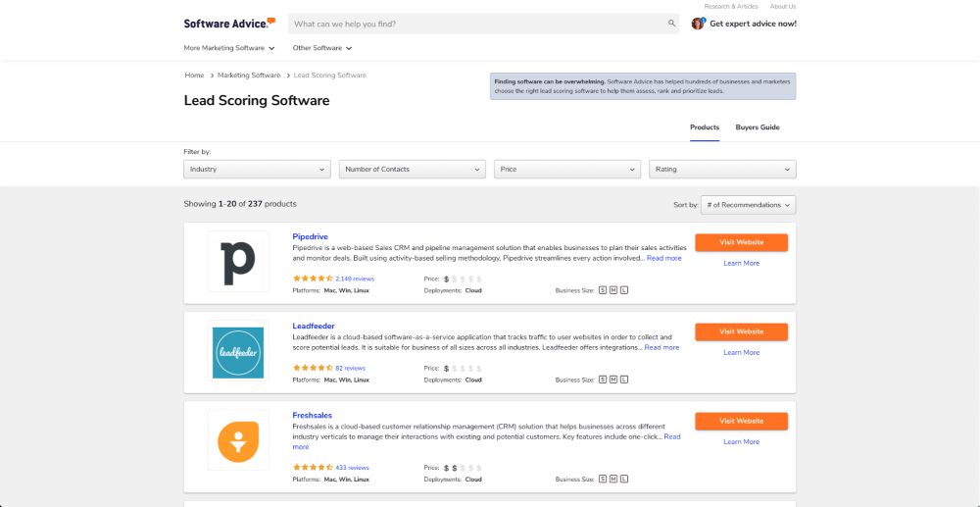Visit Website for Leadfeeder
The image size is (980, 507).
click(741, 332)
